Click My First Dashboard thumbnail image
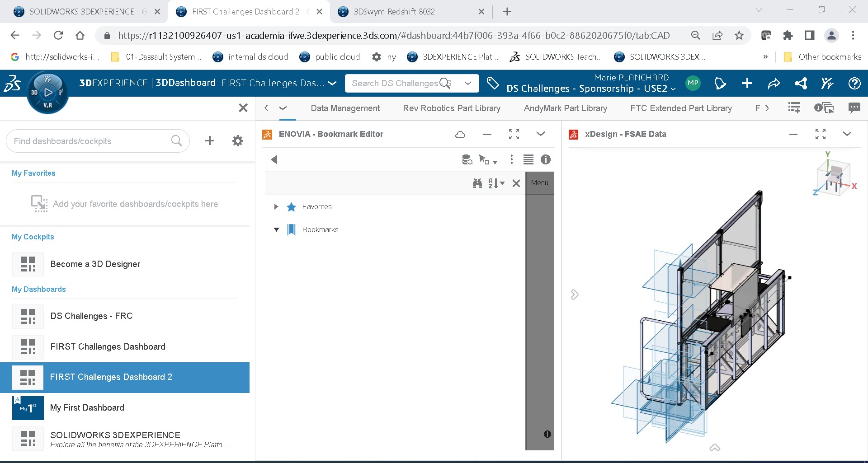This screenshot has width=868, height=463. tap(28, 408)
